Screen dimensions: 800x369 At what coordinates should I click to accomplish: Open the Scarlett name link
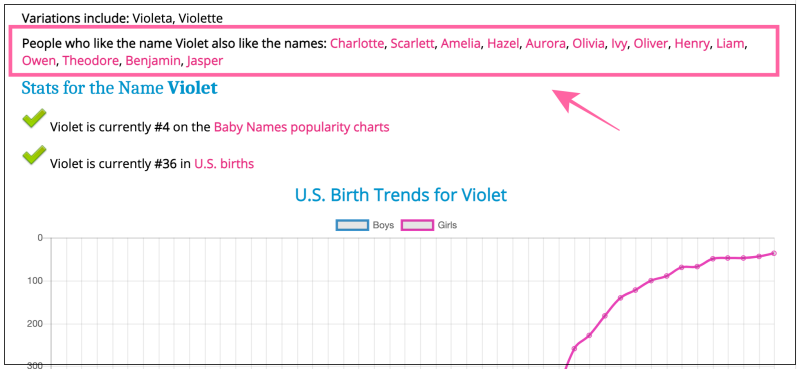[412, 43]
